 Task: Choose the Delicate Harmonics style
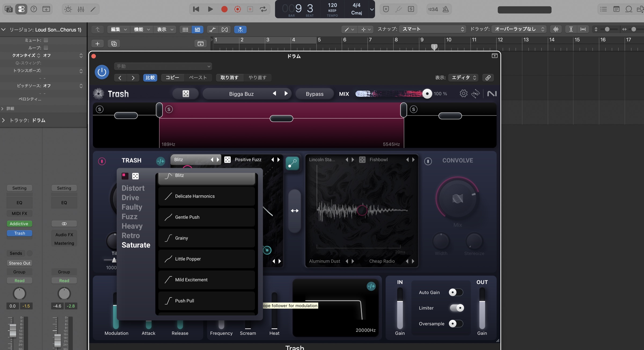click(206, 196)
